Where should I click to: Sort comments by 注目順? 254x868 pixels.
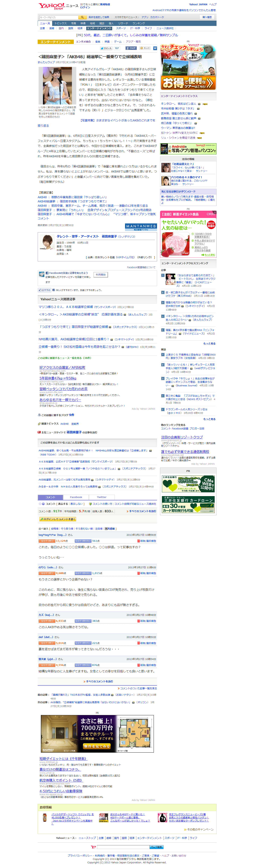(99, 529)
